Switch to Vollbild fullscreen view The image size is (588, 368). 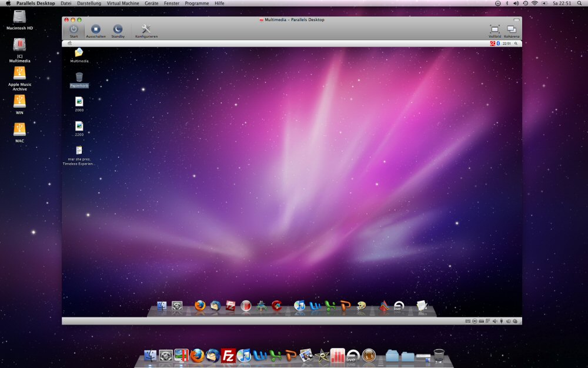[x=495, y=29]
